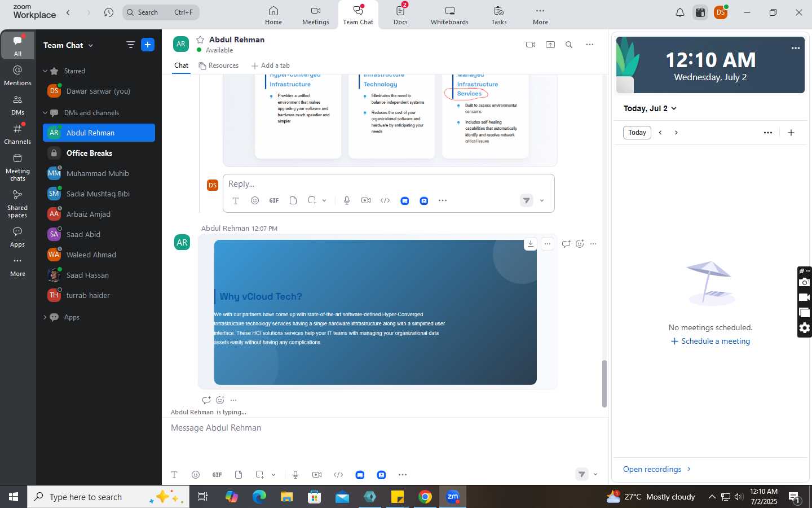Open the Home tab
Viewport: 812px width, 508px height.
coord(273,15)
